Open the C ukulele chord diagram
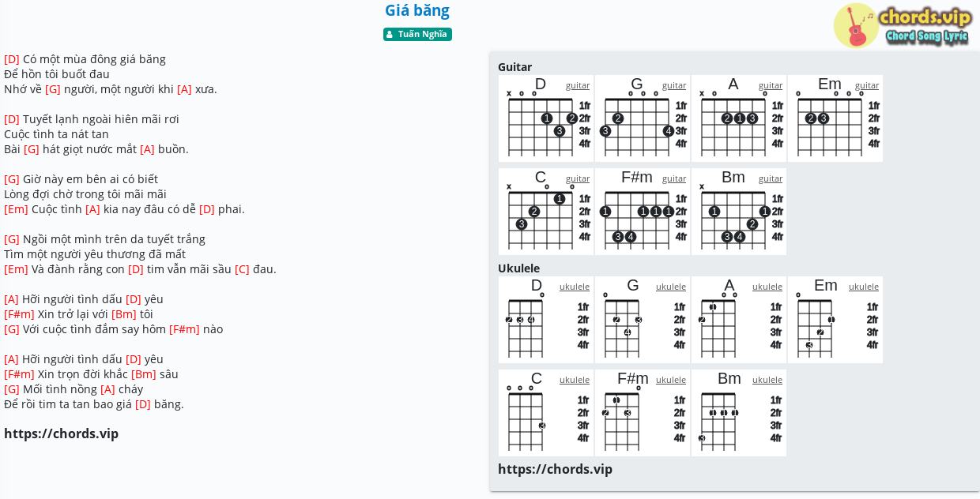The height and width of the screenshot is (499, 980). point(546,413)
